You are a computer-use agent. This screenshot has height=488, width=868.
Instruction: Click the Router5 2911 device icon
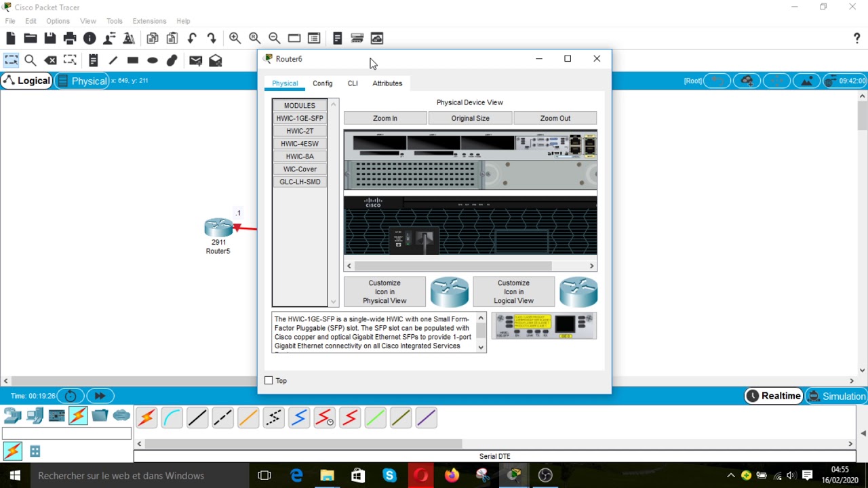pos(218,228)
